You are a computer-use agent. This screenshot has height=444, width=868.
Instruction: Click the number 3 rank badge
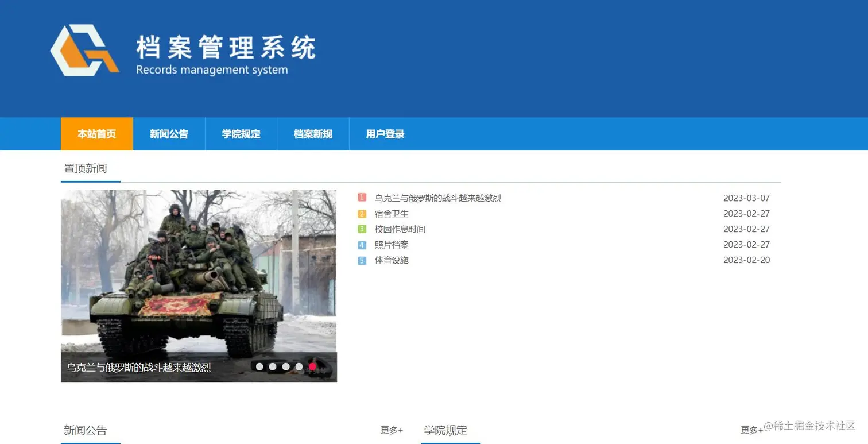(362, 229)
